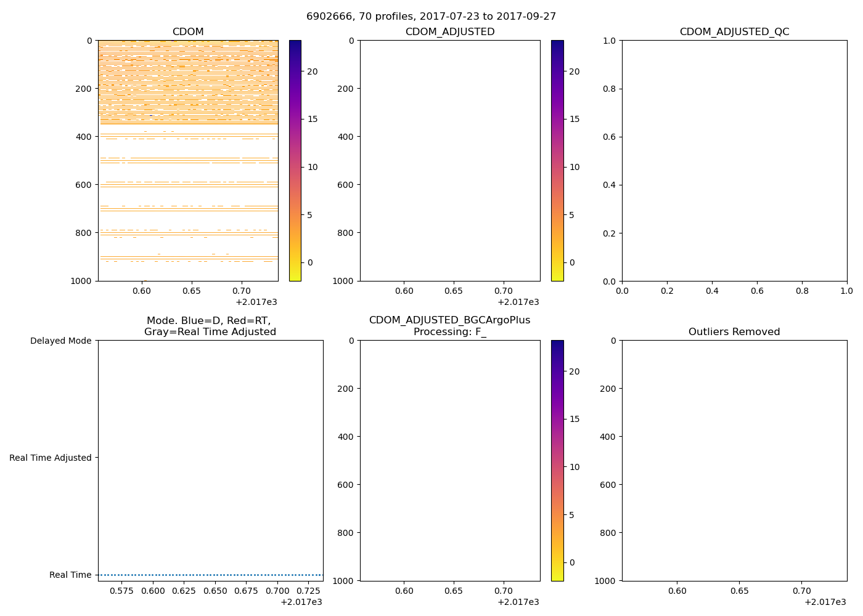Click the CDOM heatmap plot area
This screenshot has height=616, width=863.
click(188, 160)
